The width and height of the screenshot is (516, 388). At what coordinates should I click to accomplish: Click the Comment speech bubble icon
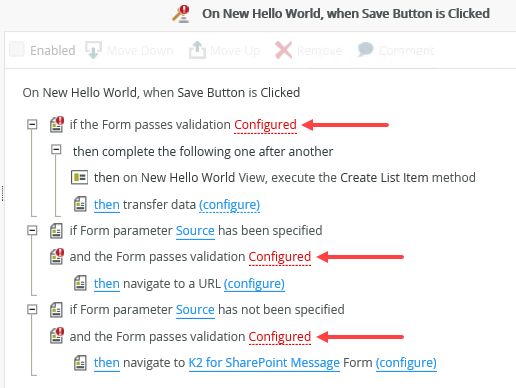pos(366,50)
